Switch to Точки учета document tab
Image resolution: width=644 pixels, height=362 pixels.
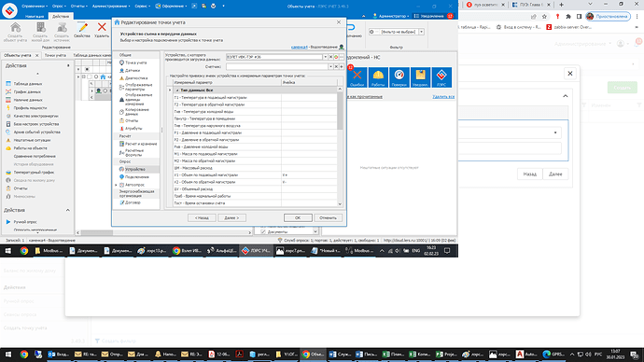point(55,55)
